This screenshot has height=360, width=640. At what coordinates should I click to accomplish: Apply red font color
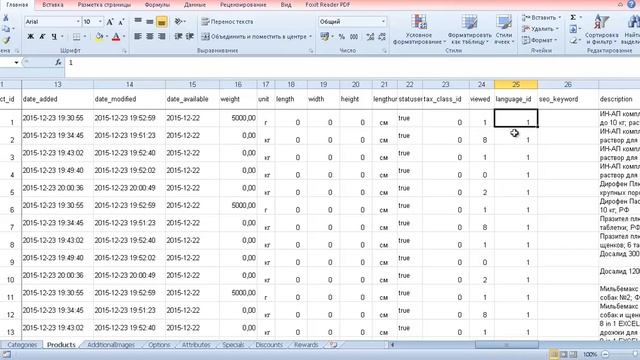pos(116,37)
